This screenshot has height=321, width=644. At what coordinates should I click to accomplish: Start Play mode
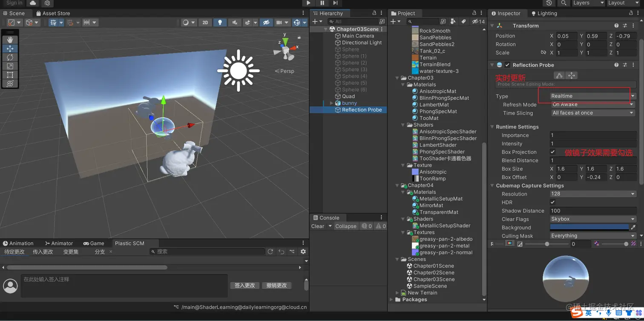[308, 3]
